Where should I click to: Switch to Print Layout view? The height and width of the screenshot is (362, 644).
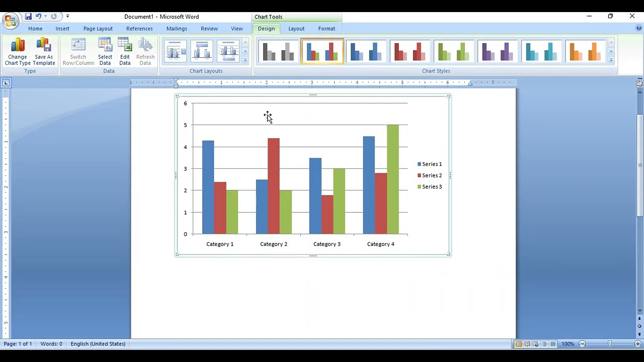coord(519,344)
